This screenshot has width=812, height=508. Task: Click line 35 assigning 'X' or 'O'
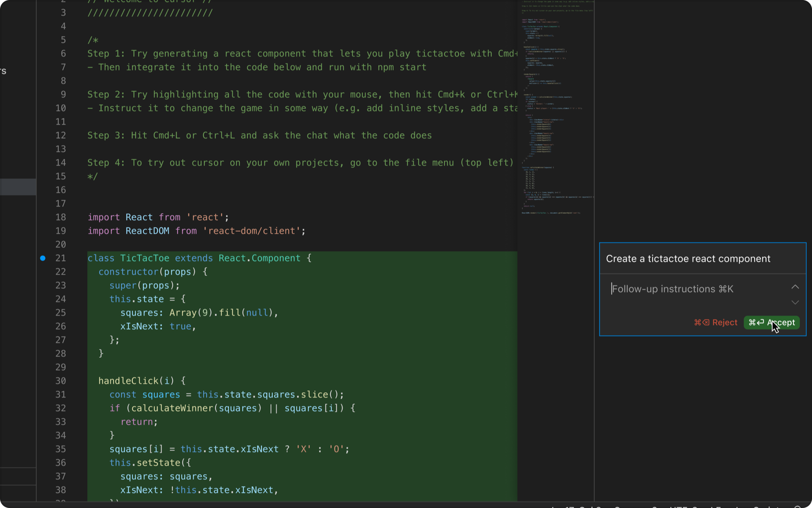click(229, 449)
